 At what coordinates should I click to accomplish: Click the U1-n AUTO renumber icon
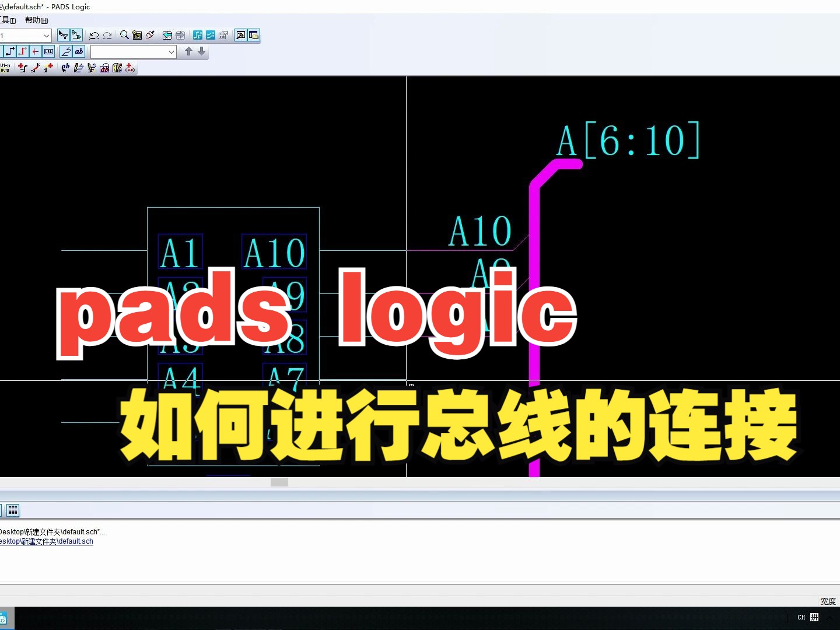(x=5, y=68)
